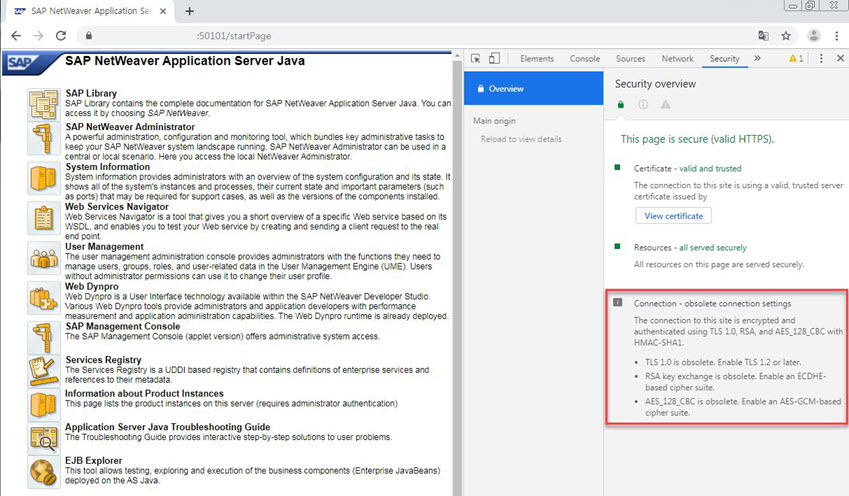Open the Web Services Navigator link
The width and height of the screenshot is (849, 496).
(x=117, y=207)
